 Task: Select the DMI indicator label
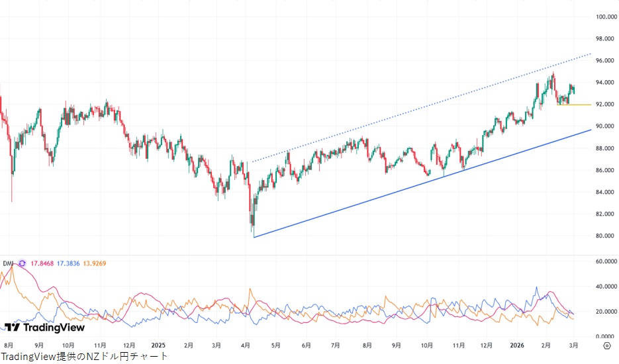8,263
